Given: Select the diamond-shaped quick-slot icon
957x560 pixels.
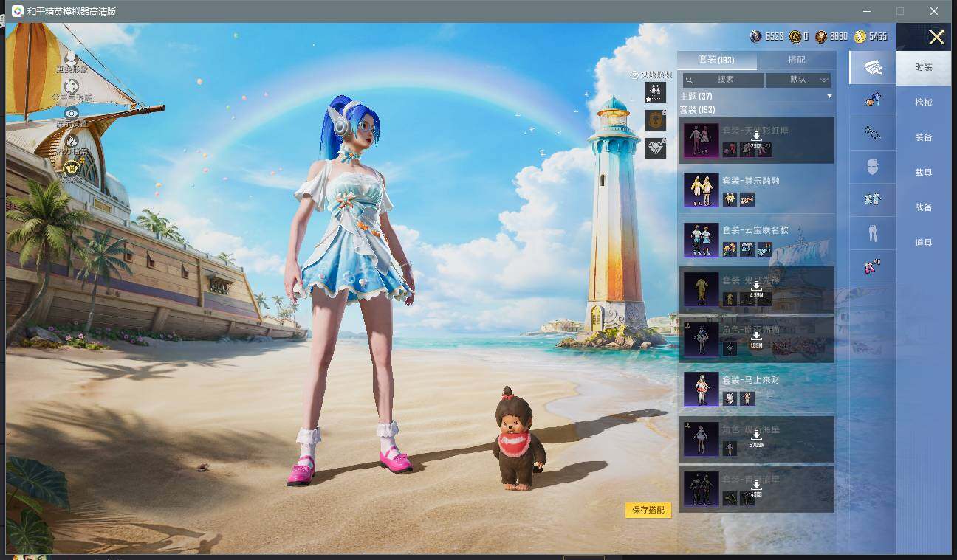Looking at the screenshot, I should pyautogui.click(x=655, y=148).
